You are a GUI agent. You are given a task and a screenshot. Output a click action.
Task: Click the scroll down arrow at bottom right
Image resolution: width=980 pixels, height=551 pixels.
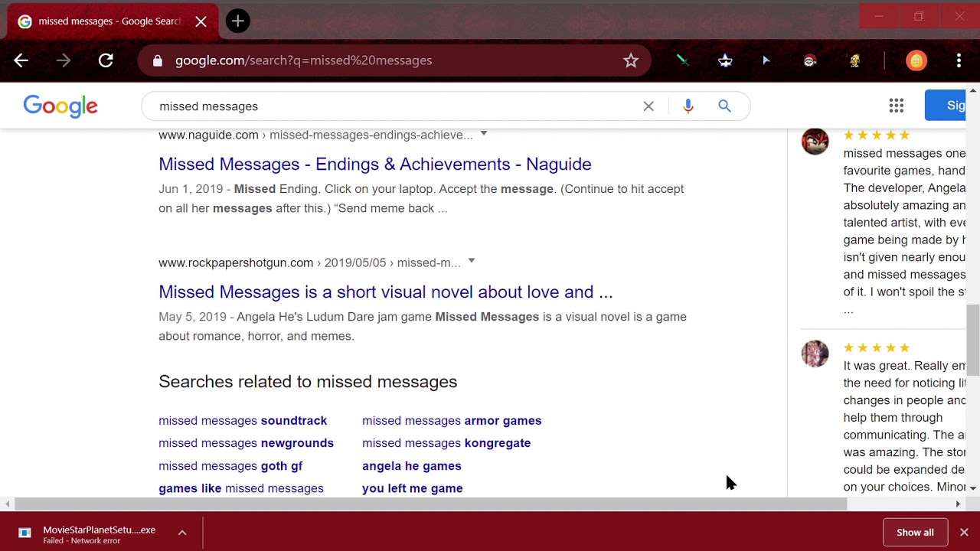[972, 488]
